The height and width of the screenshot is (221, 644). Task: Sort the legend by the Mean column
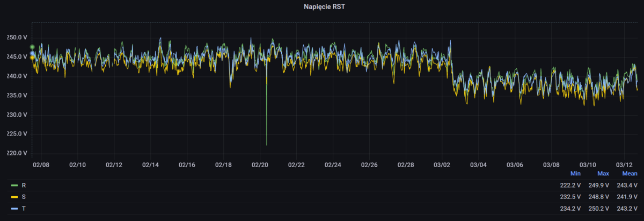pyautogui.click(x=630, y=174)
